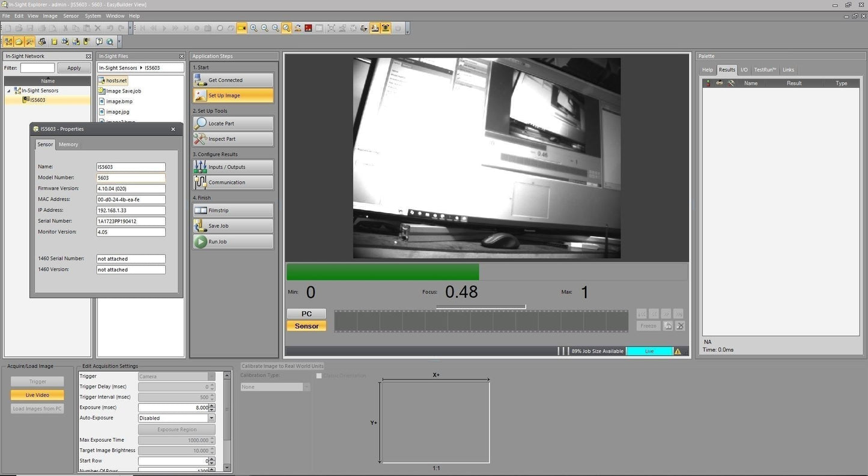Screen dimensions: 868x476
Task: Click the globe web browser icon on lower toolbar
Action: [x=110, y=41]
